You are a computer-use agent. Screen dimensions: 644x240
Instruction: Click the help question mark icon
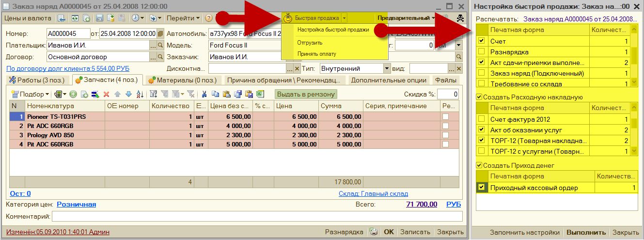tap(209, 18)
